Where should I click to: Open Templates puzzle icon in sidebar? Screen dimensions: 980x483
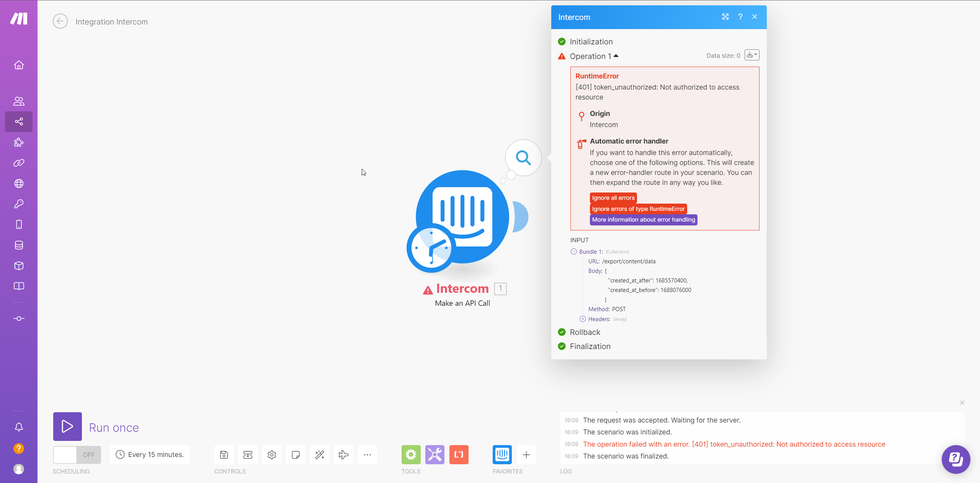[19, 142]
